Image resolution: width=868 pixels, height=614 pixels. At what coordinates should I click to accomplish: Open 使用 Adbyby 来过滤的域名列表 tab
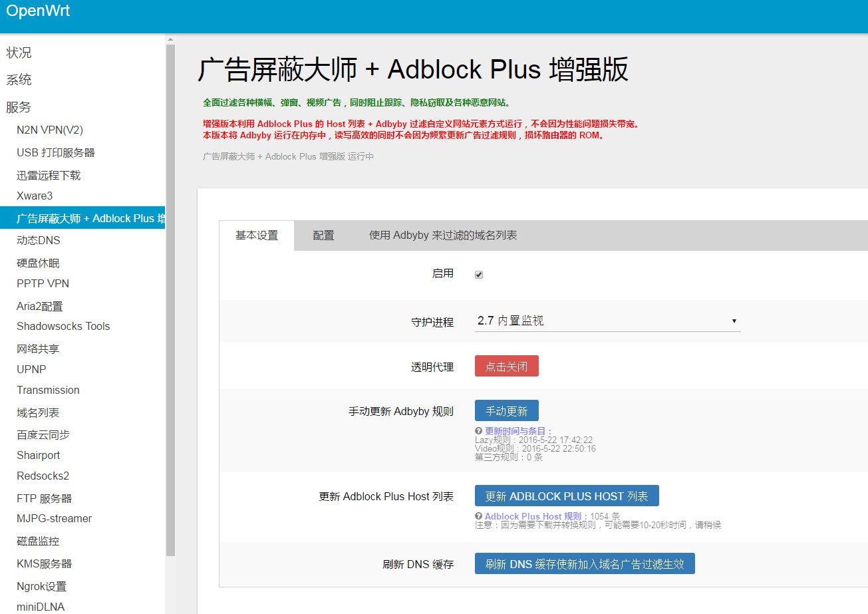coord(443,235)
